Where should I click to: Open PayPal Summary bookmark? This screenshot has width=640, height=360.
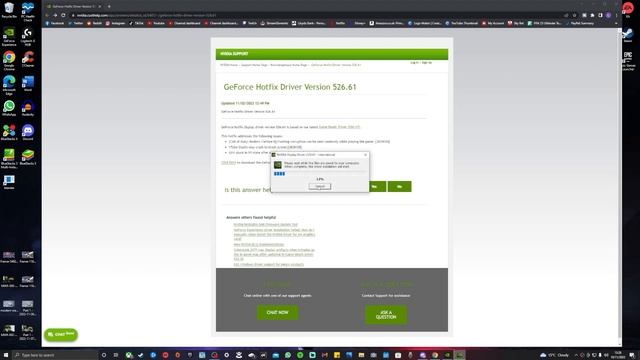[580, 23]
